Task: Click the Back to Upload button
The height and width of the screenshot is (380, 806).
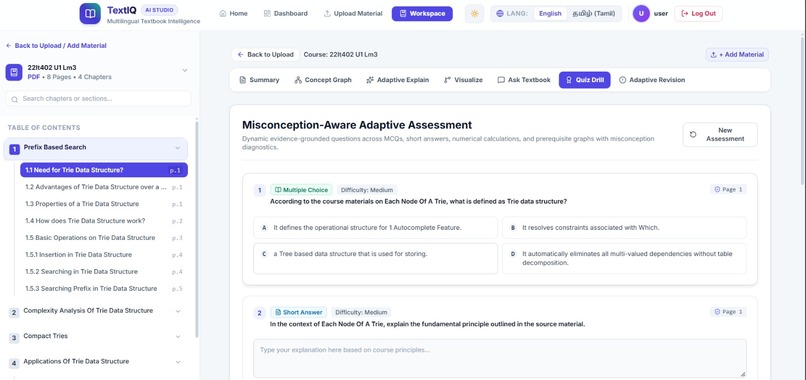Action: 265,55
